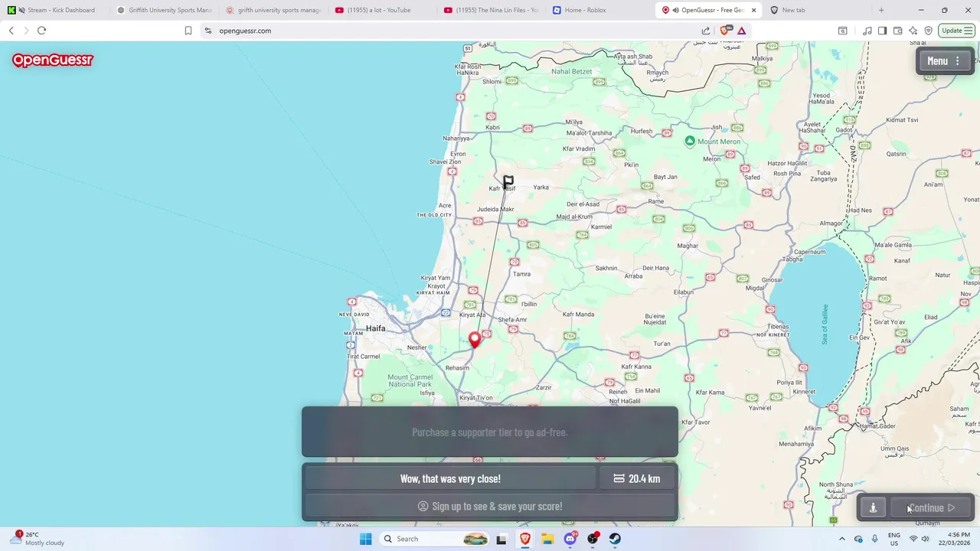The width and height of the screenshot is (980, 551).
Task: Go forward with the browser arrow
Action: tap(26, 31)
